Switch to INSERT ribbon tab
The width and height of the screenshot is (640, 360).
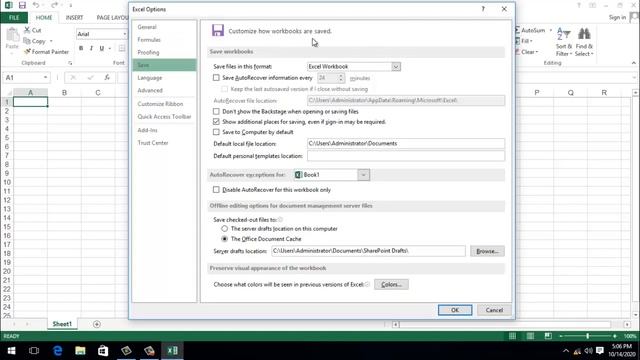(74, 18)
